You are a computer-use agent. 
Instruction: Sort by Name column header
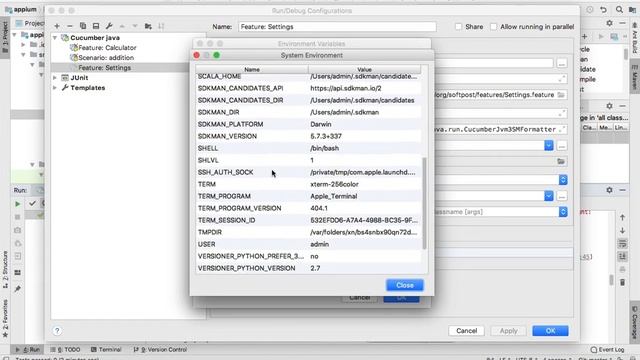[252, 69]
